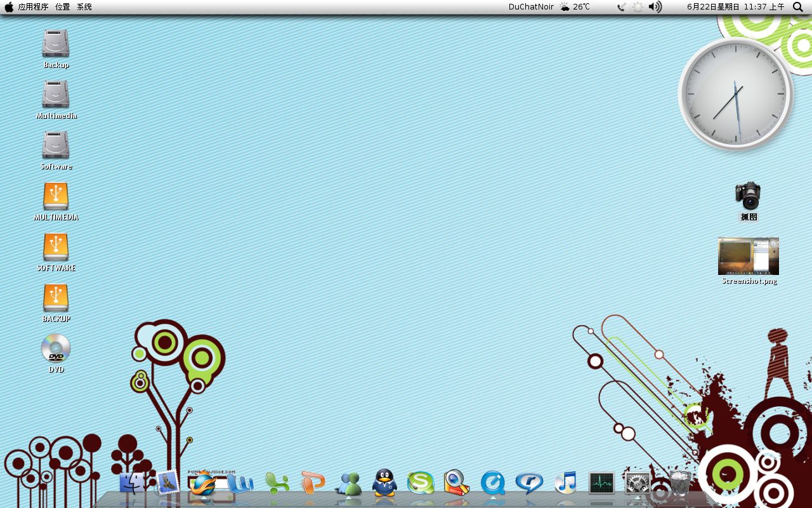The height and width of the screenshot is (508, 812).
Task: Open the 应用程序 menu
Action: point(33,6)
